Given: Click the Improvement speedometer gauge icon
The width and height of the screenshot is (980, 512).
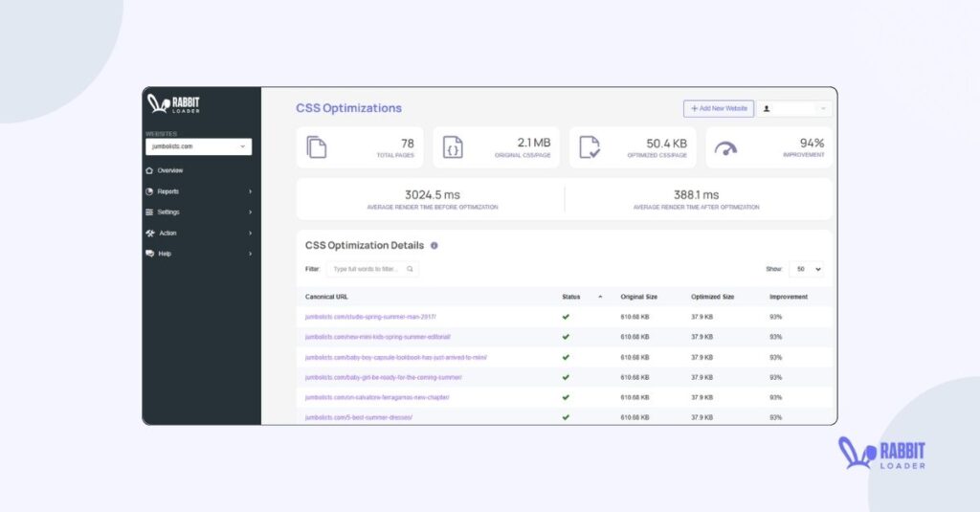Looking at the screenshot, I should 725,148.
